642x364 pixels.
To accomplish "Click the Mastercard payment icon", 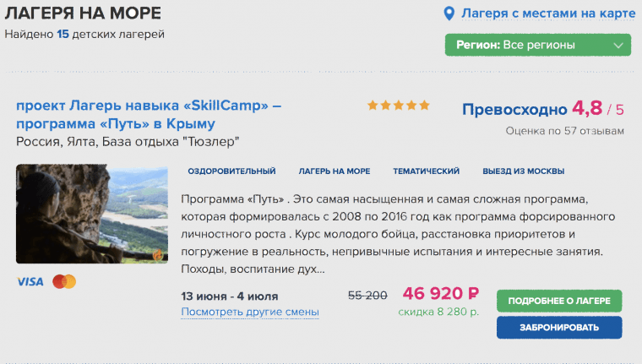I will click(x=64, y=281).
